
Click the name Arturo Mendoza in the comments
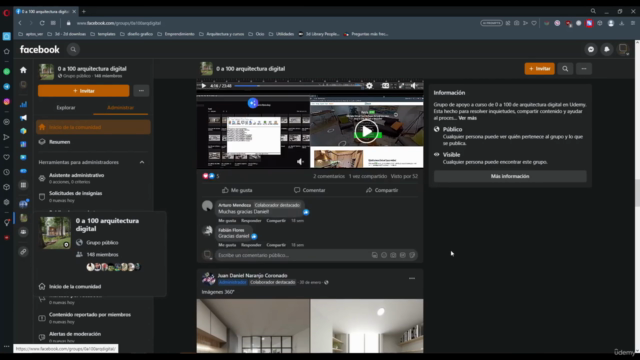click(234, 205)
